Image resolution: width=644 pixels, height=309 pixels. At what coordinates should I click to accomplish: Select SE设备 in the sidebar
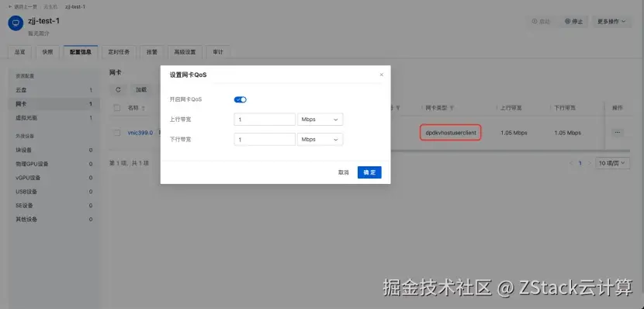pos(54,206)
